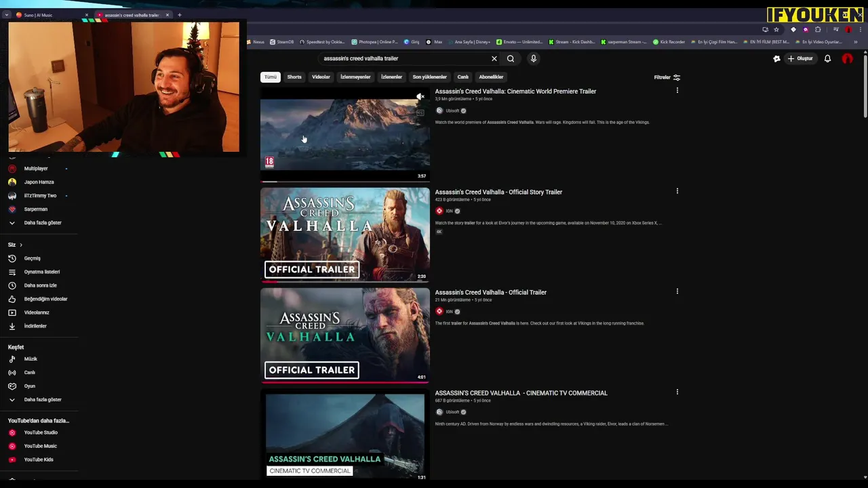Show hidden bookmarks overflow chevron
Screen dimensions: 868x488
(855, 42)
